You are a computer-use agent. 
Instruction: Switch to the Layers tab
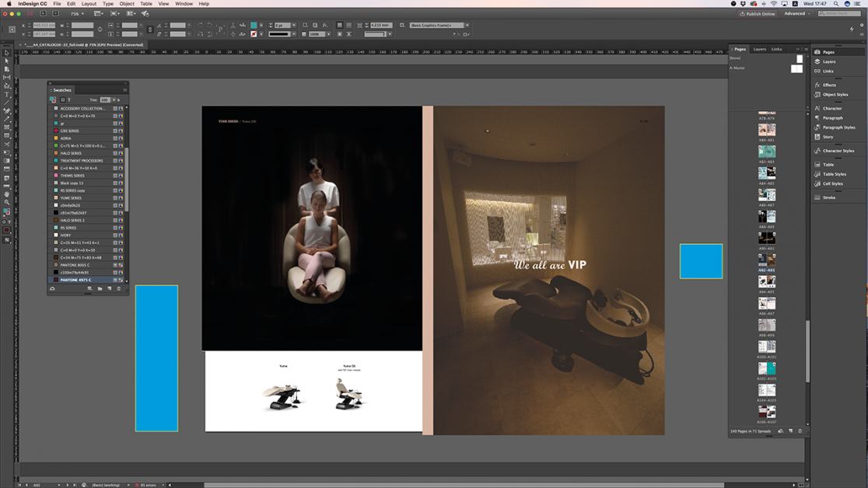click(759, 49)
